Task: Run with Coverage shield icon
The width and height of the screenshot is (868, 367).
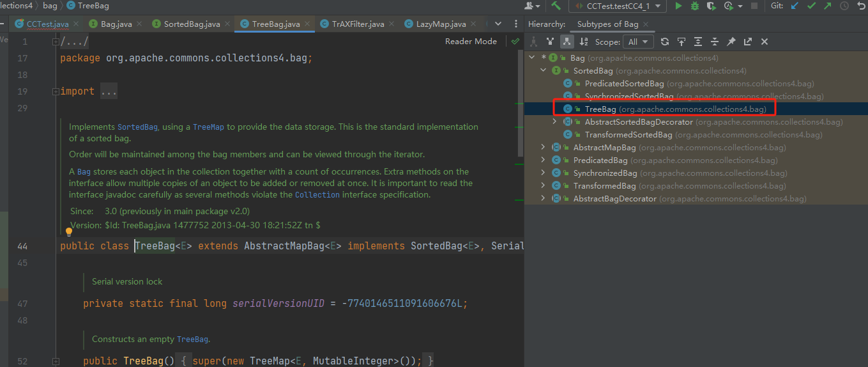Action: tap(712, 6)
